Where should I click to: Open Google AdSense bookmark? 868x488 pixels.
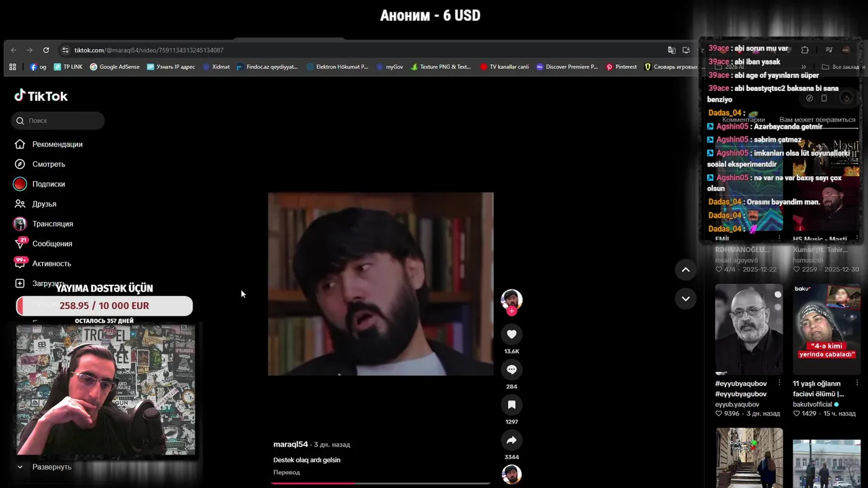coord(115,67)
